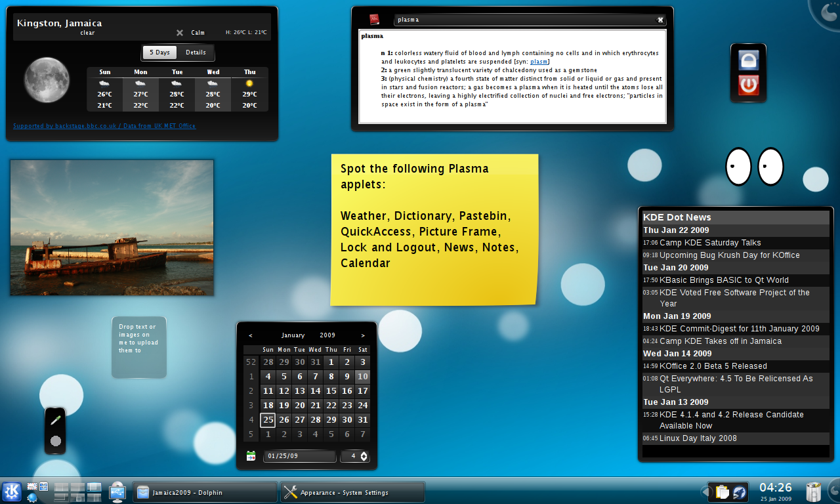Open "KOffice 2.0 Beta 5 Released" news item
Viewport: 840px width, 504px height.
click(x=713, y=366)
